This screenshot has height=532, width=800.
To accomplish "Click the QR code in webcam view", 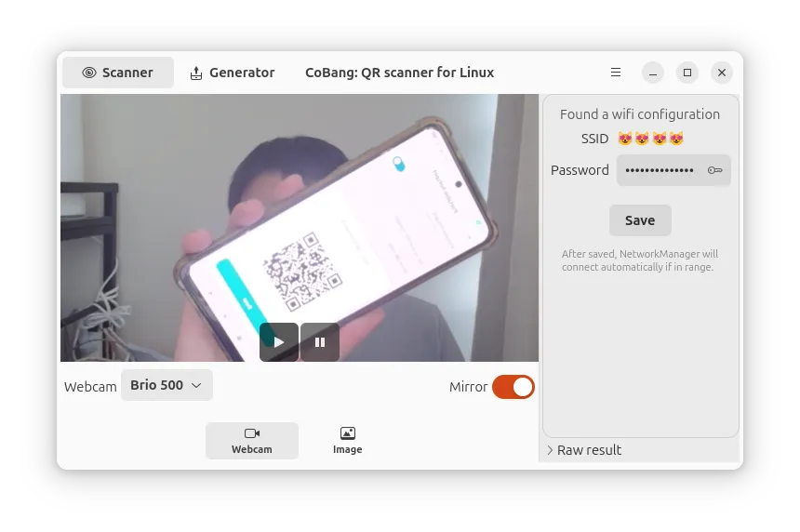I will [302, 272].
